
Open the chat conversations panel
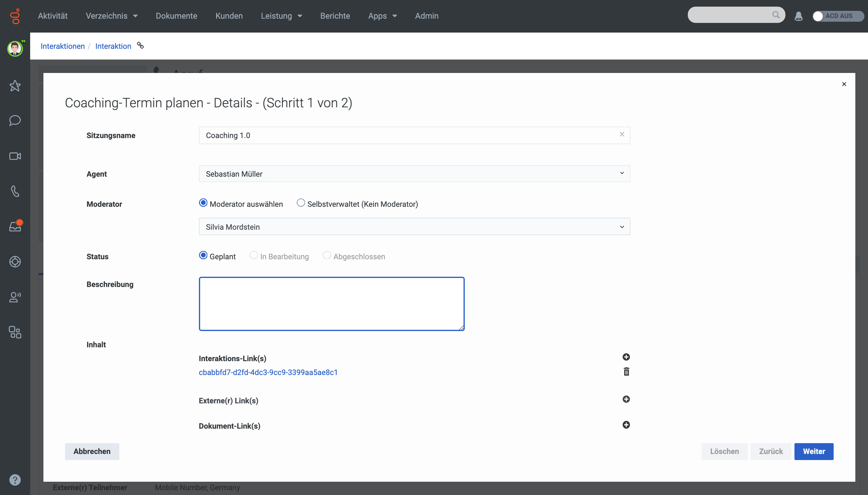click(14, 120)
